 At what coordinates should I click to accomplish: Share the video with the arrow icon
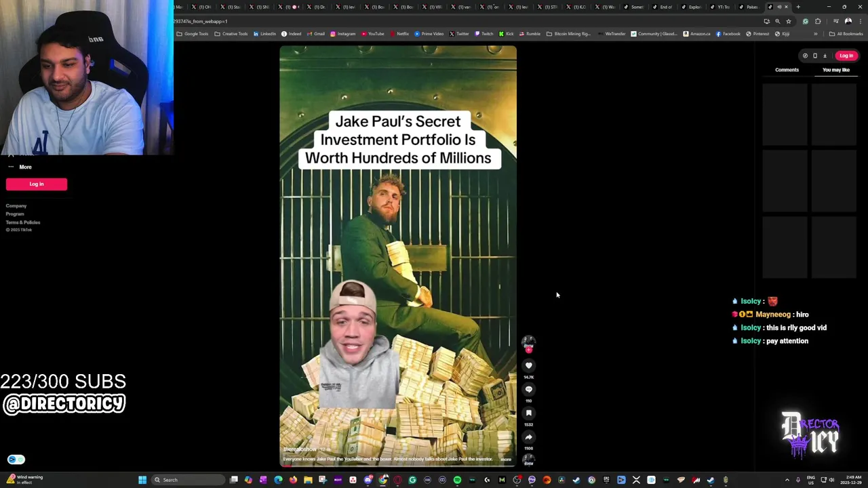pos(529,437)
